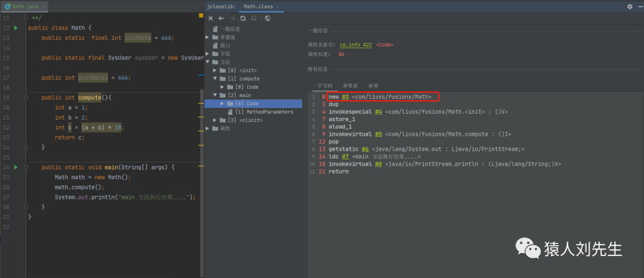The width and height of the screenshot is (644, 278).
Task: Follow the #5 link on Math.compute invokevirtual
Action: [379, 134]
